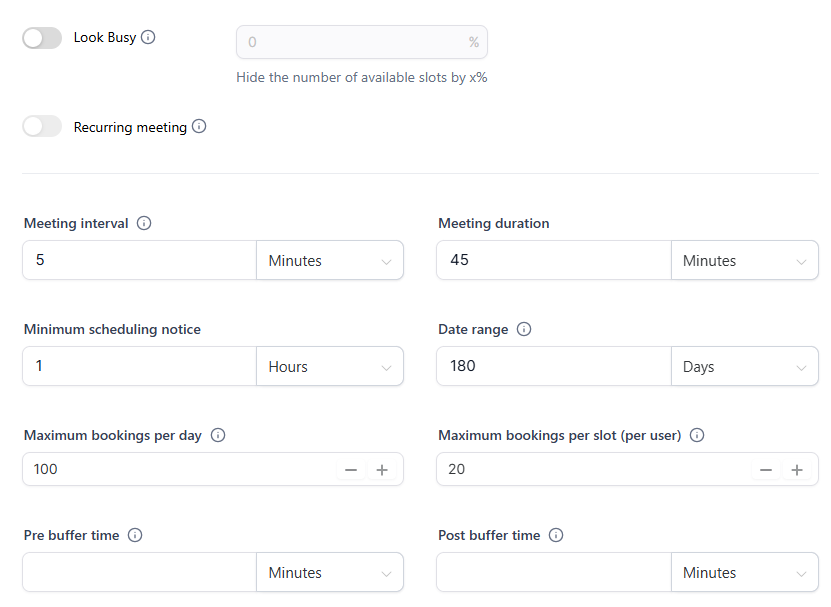Image resolution: width=831 pixels, height=607 pixels.
Task: Increase maximum bookings per day with plus
Action: click(x=382, y=470)
